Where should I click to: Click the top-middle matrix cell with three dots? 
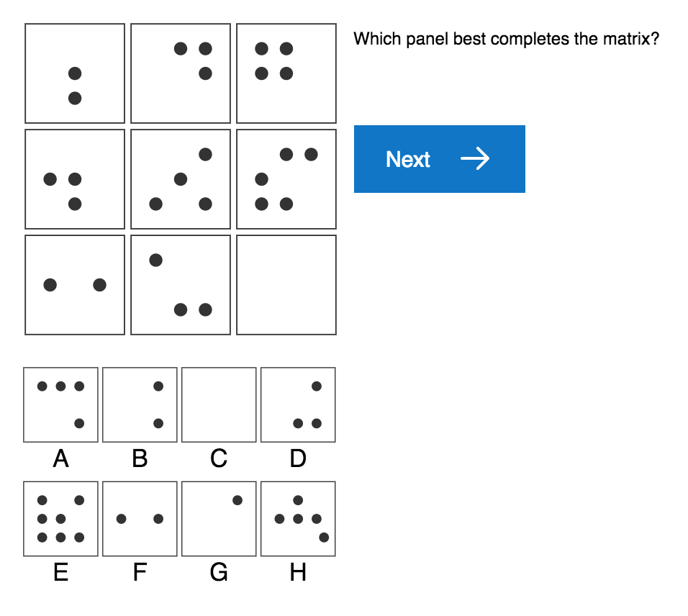tap(181, 73)
